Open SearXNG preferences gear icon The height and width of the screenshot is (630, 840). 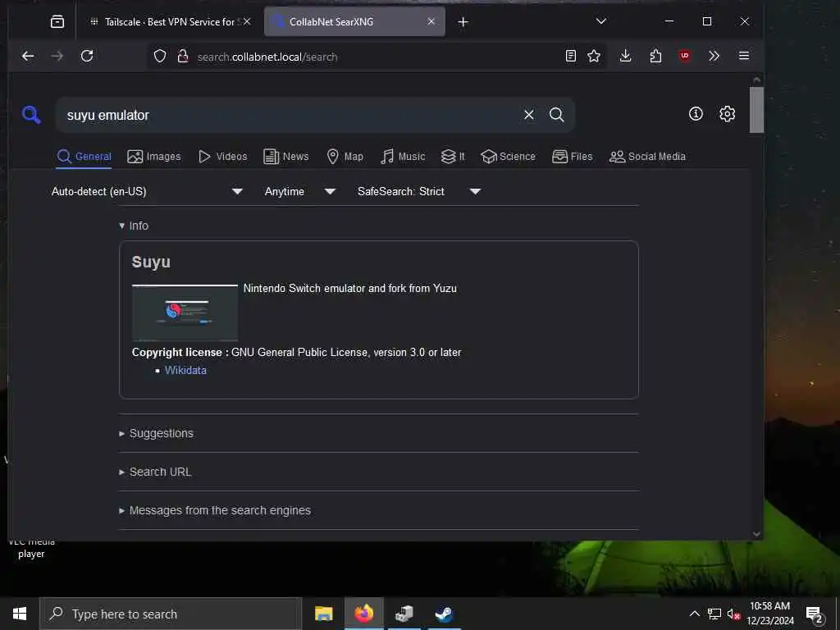point(727,113)
